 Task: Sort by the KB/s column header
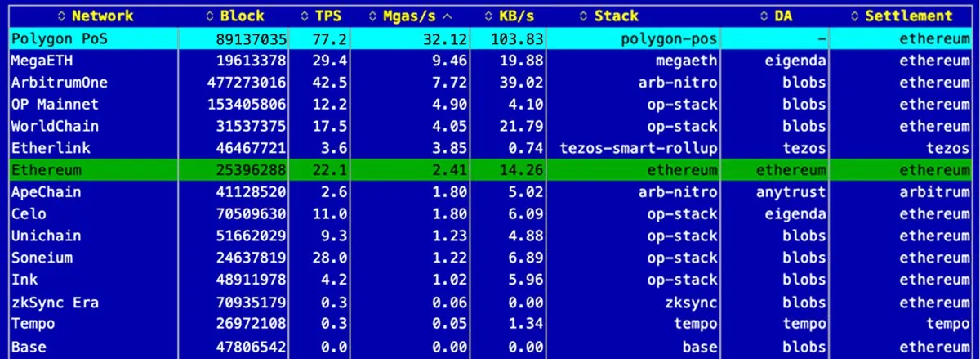tap(508, 16)
